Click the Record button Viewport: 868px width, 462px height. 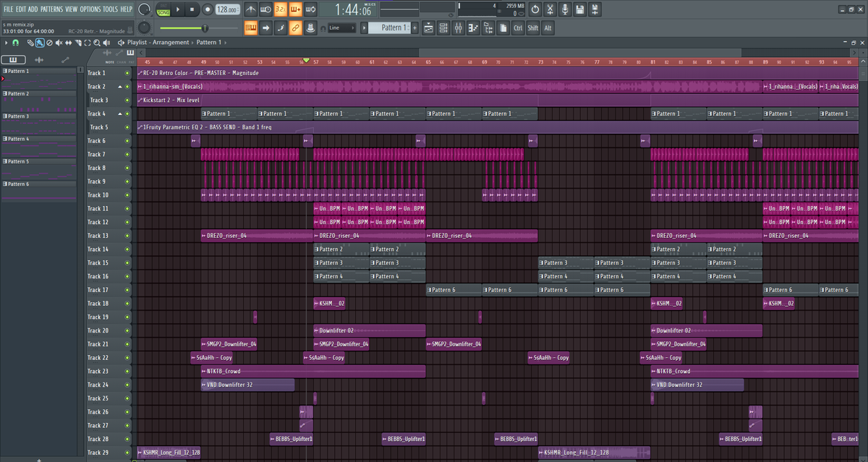tap(207, 9)
